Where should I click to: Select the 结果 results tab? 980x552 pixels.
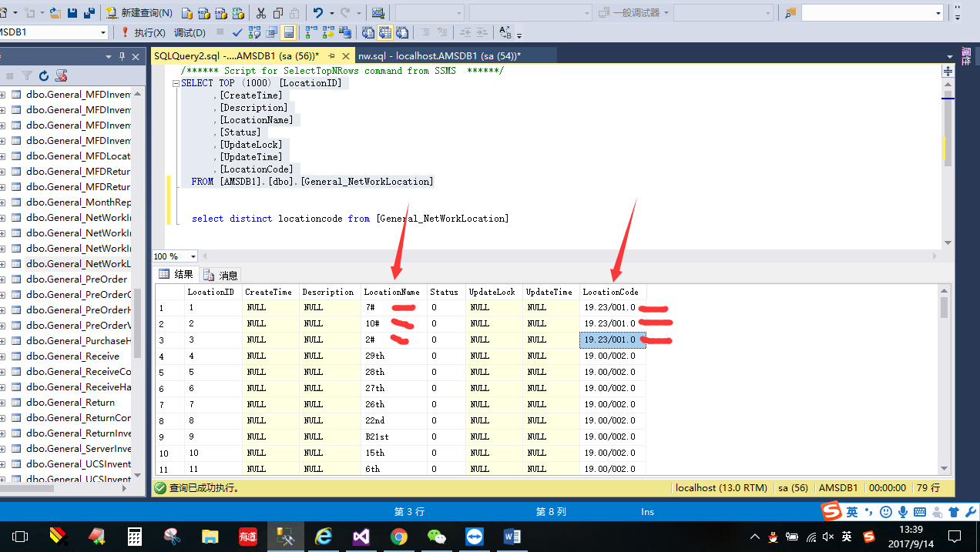click(176, 274)
